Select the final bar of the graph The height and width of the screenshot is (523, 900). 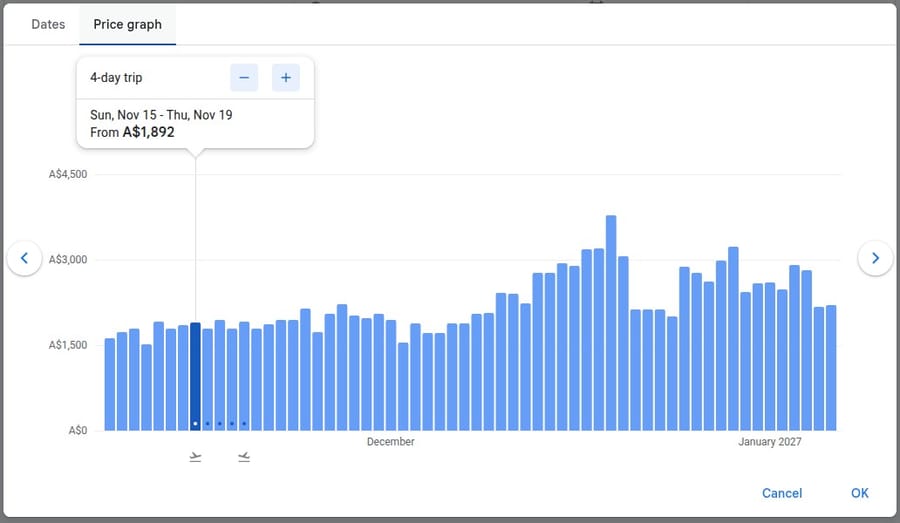pyautogui.click(x=831, y=368)
